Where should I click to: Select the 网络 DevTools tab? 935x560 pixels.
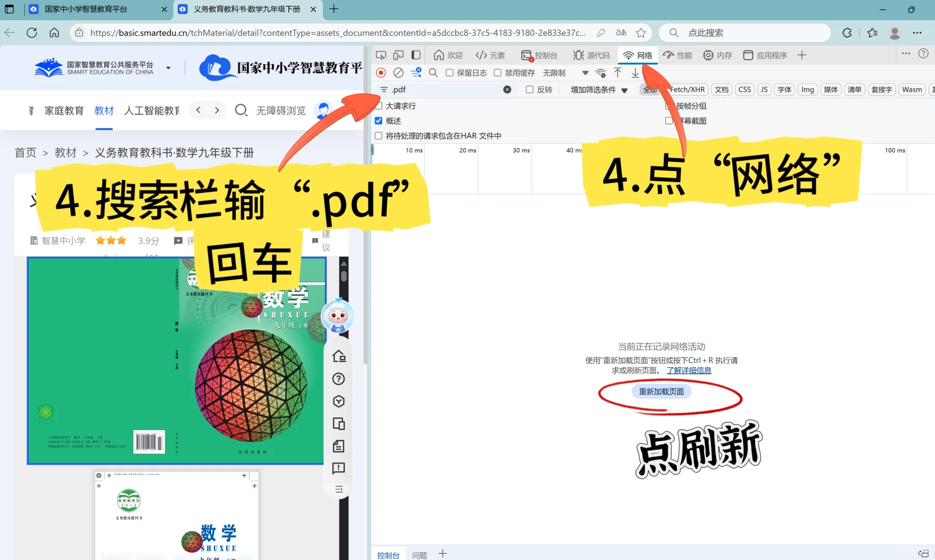[x=638, y=55]
